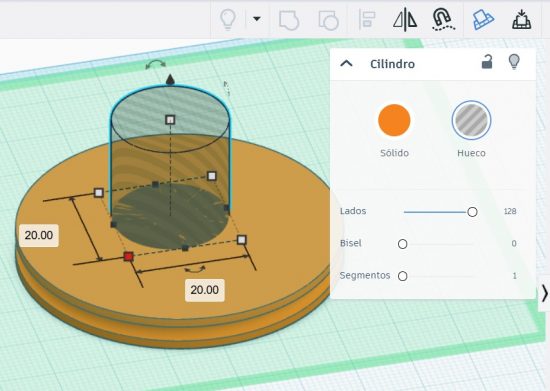The height and width of the screenshot is (391, 550).
Task: Expand the side panel chevron on right edge
Action: point(544,293)
